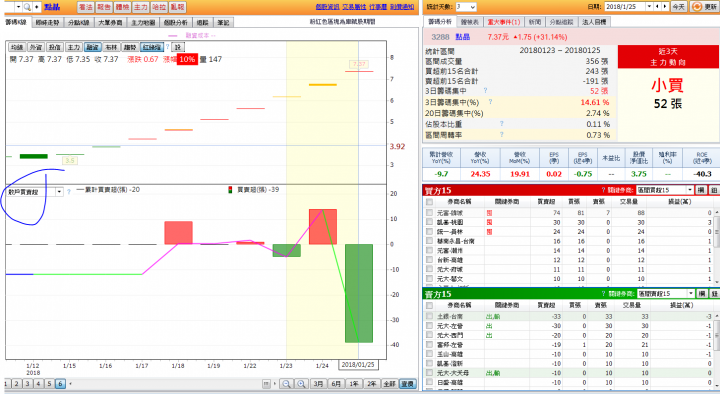Viewport: 720px width, 394px height.
Task: Tick checkbox for 土銀-台南 seller row
Action: (429, 316)
